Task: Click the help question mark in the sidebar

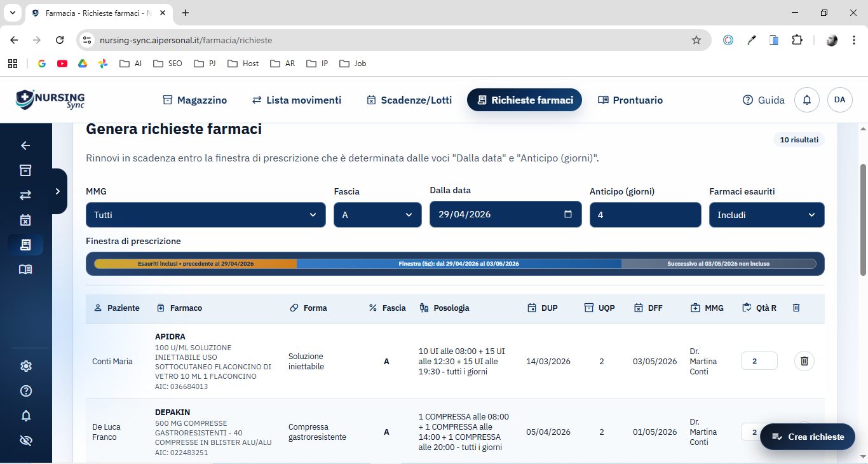Action: click(26, 391)
